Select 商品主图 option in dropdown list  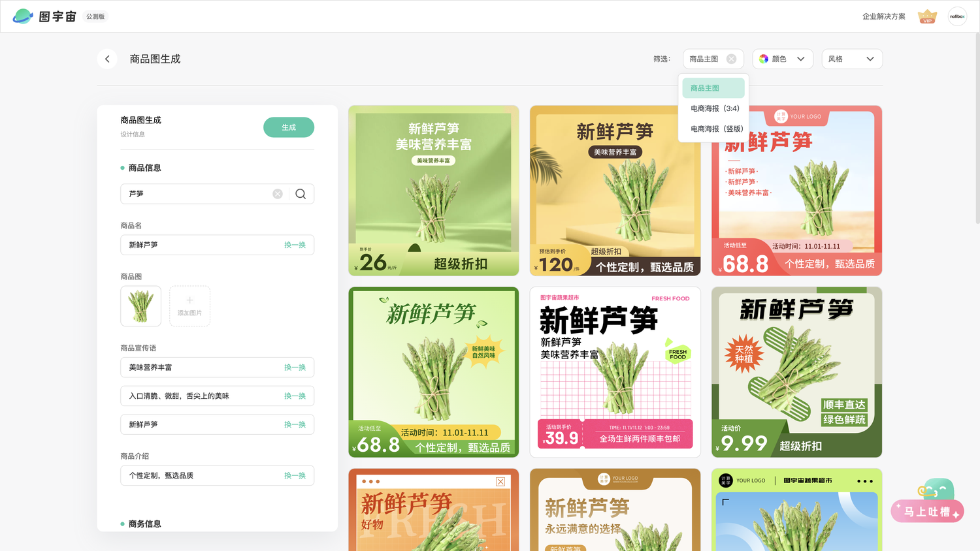(x=713, y=88)
